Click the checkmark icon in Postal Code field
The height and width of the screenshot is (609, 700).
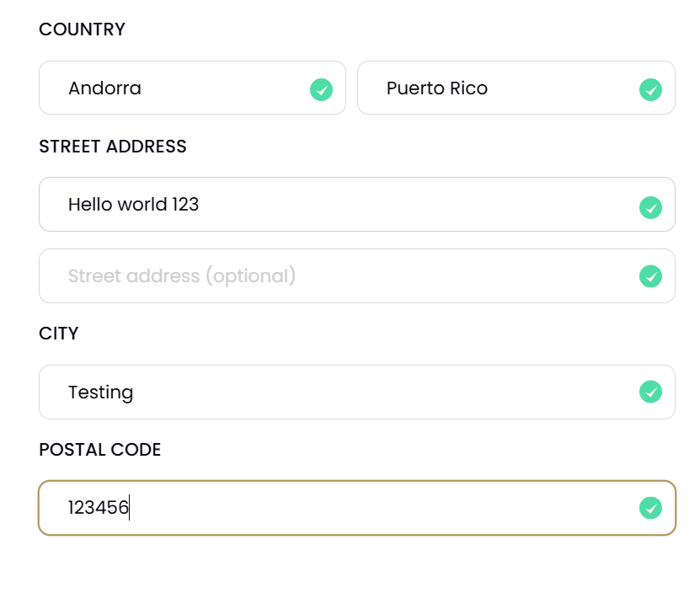650,508
